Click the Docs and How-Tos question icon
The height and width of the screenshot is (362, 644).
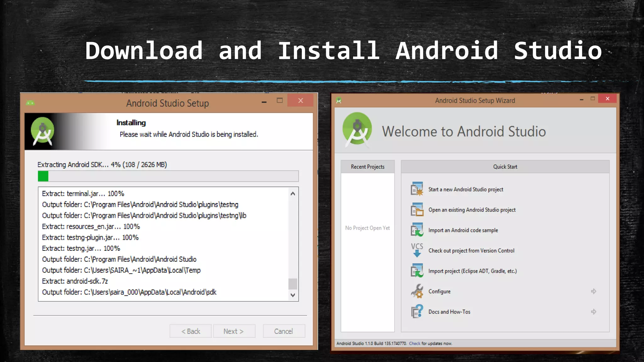[x=417, y=311]
